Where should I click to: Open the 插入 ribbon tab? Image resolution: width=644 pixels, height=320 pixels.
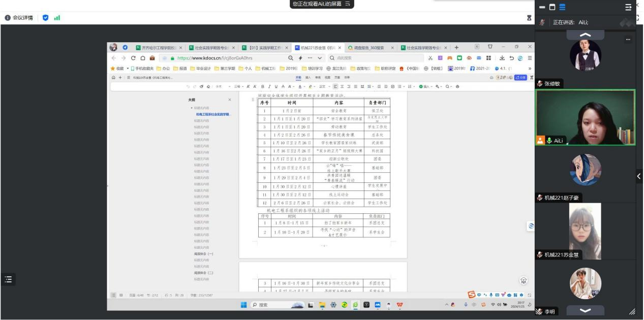[308, 78]
